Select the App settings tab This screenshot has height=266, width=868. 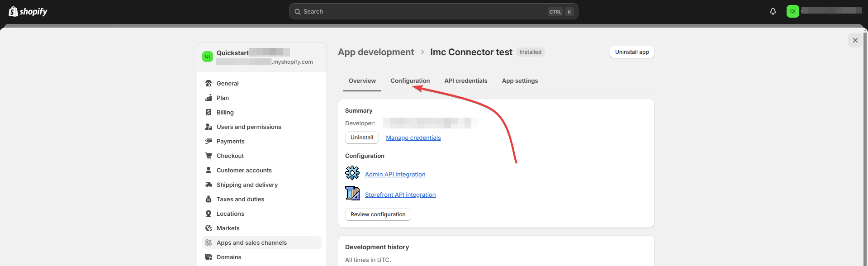(x=520, y=81)
